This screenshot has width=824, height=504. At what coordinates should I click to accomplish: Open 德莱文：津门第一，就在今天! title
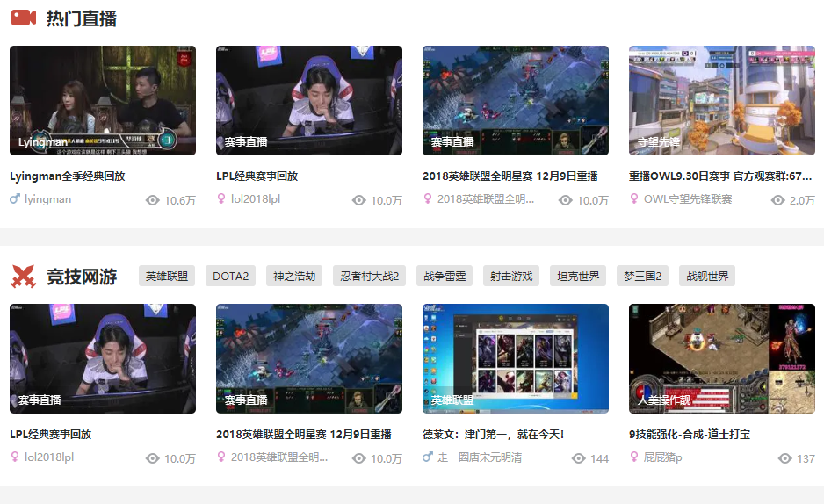point(493,434)
